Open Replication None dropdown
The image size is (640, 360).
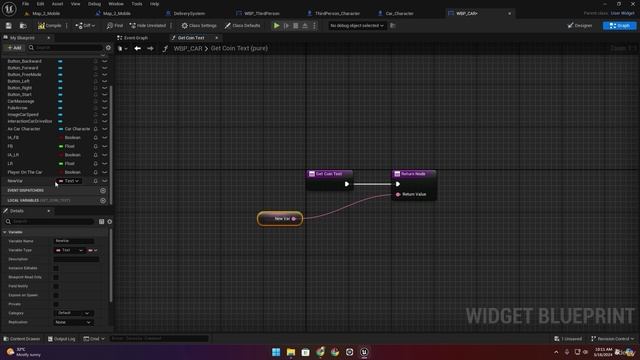point(73,322)
